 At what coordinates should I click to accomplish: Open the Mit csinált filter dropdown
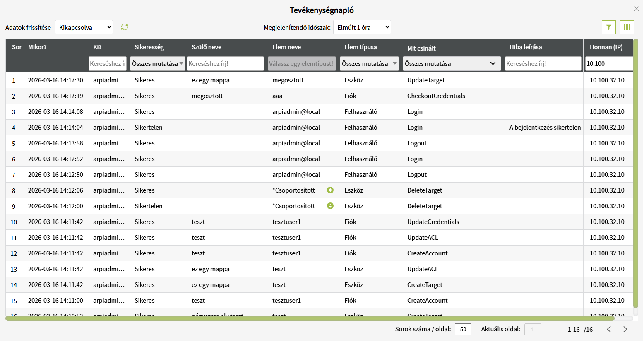(451, 64)
